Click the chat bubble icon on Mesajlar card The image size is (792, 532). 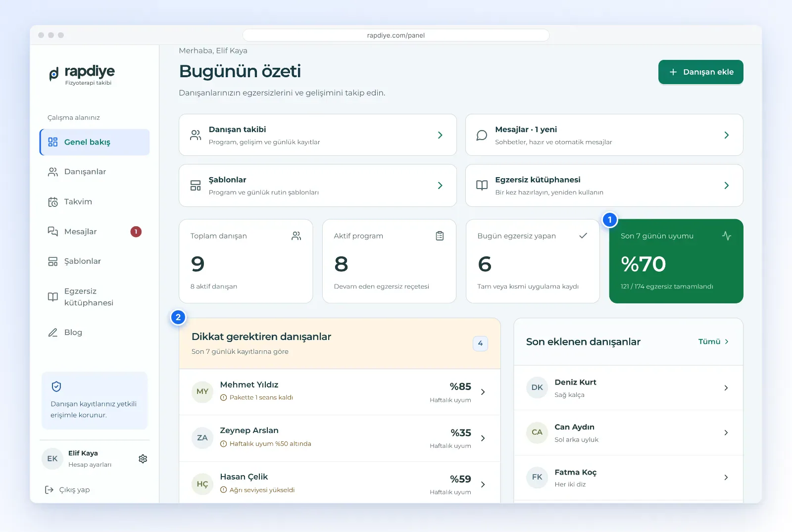pos(482,135)
